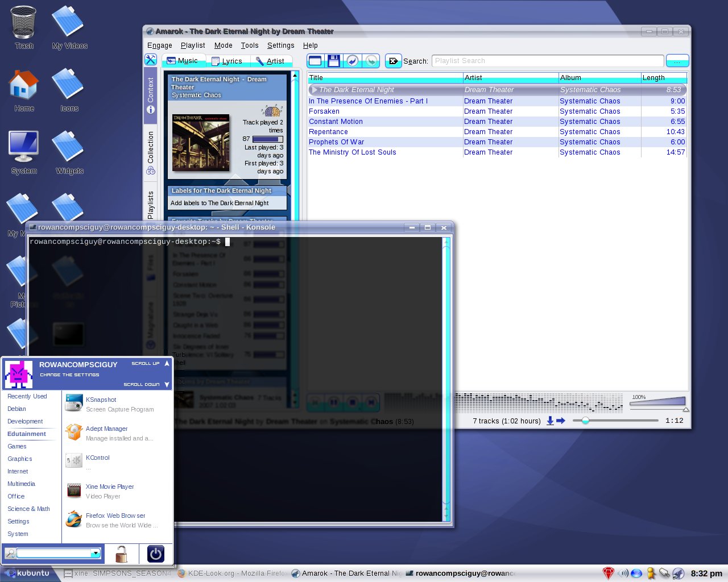This screenshot has height=582, width=728.
Task: Switch to xine SIMPSONS_SEASON4 taskbar entry
Action: tap(117, 573)
